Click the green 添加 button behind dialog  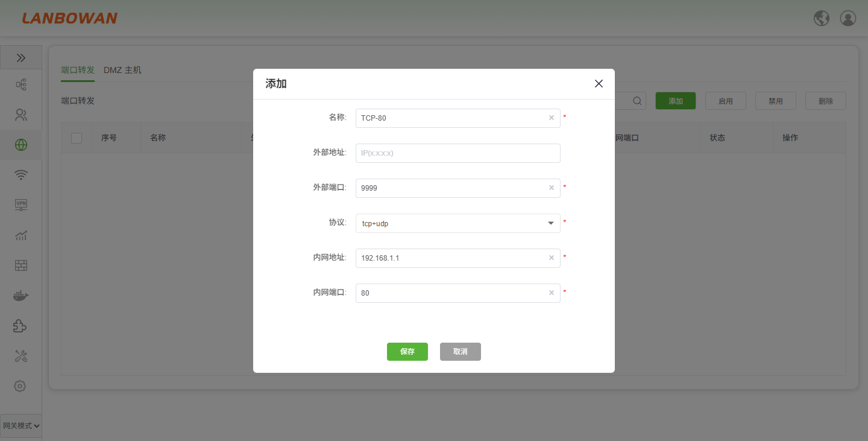pos(676,101)
